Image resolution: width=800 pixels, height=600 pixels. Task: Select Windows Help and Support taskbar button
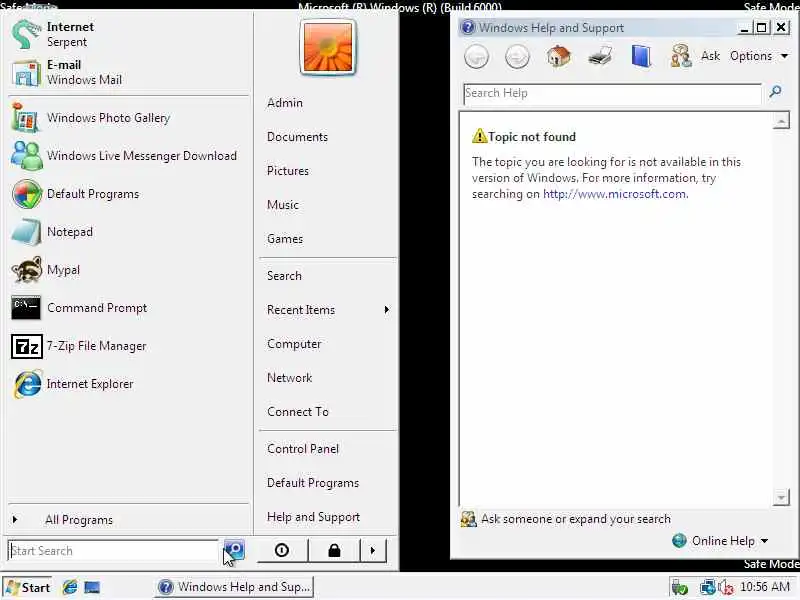(x=234, y=587)
